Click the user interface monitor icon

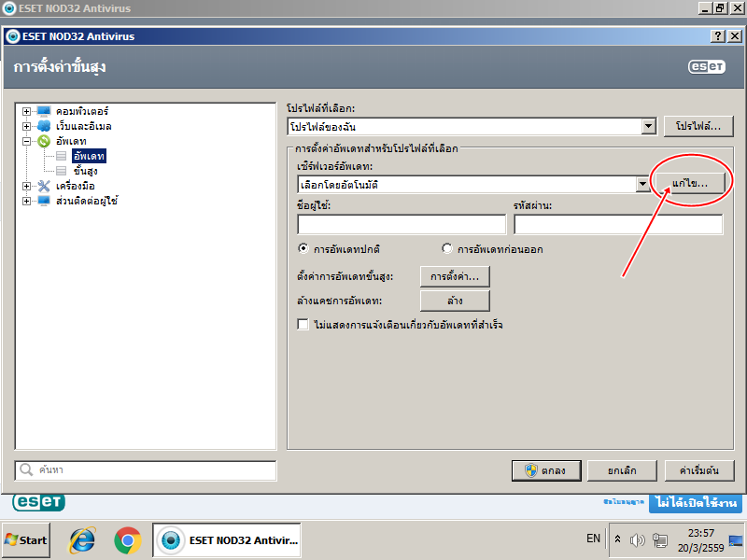point(44,201)
